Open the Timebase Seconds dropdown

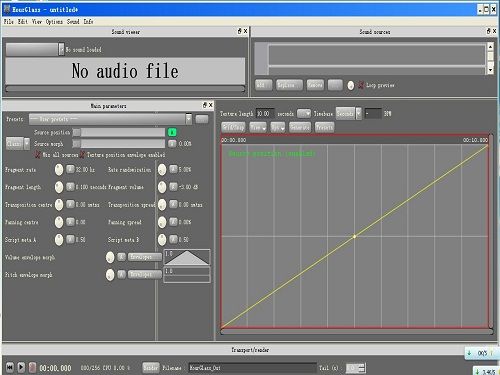click(348, 114)
